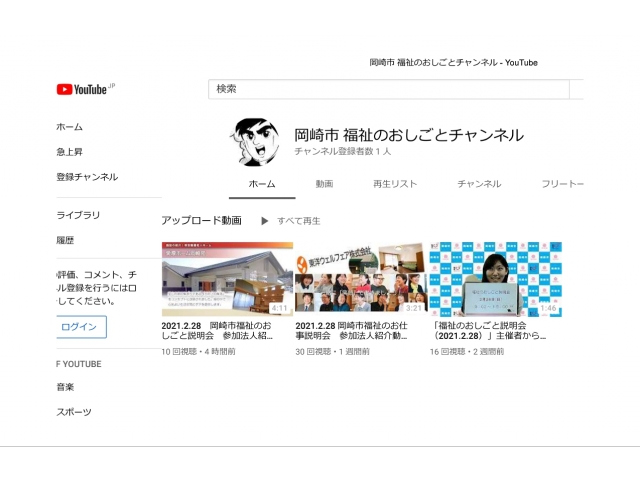Open the first video thumbnail 4:11
The image size is (640, 480).
[x=227, y=279]
